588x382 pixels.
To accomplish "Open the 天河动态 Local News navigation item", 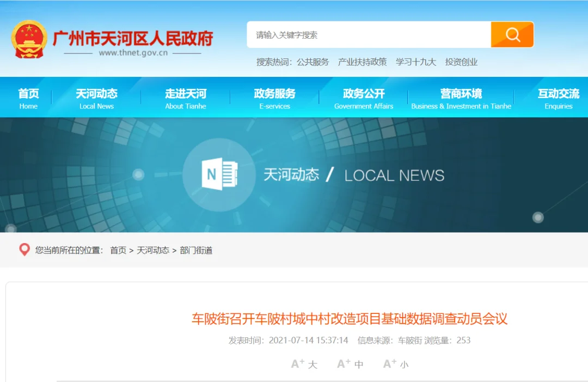I will point(97,98).
